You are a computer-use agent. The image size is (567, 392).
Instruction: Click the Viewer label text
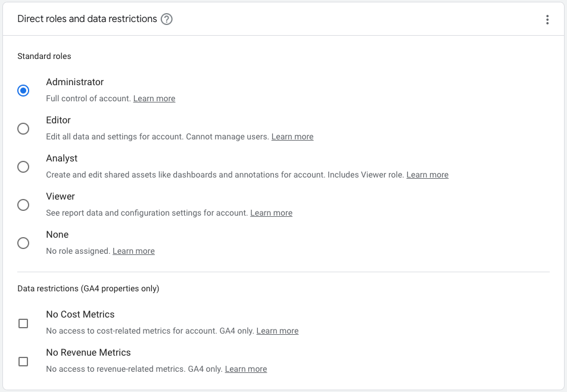[x=60, y=197]
